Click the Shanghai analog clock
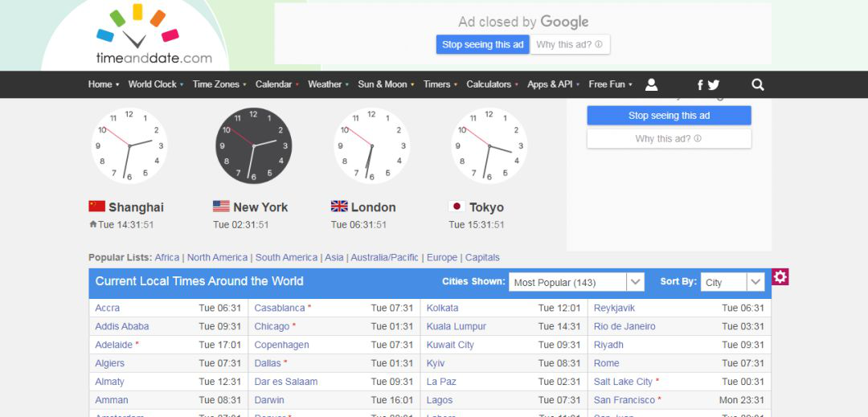Image resolution: width=868 pixels, height=417 pixels. tap(129, 145)
